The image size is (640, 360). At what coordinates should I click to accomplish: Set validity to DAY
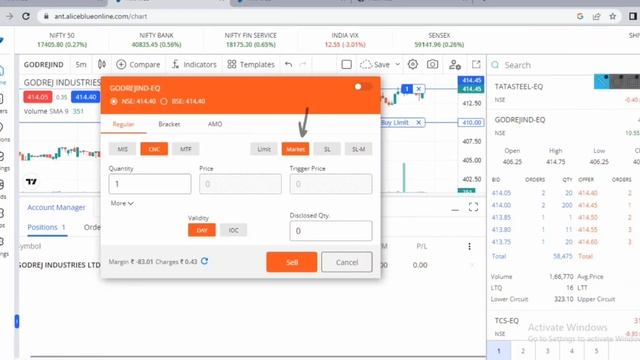[202, 230]
